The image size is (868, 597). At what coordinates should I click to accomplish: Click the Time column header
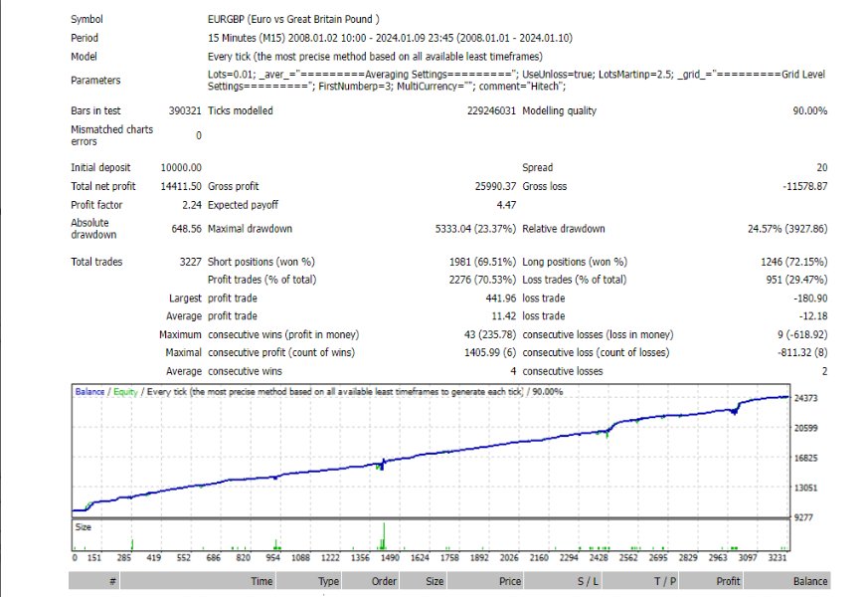click(261, 581)
